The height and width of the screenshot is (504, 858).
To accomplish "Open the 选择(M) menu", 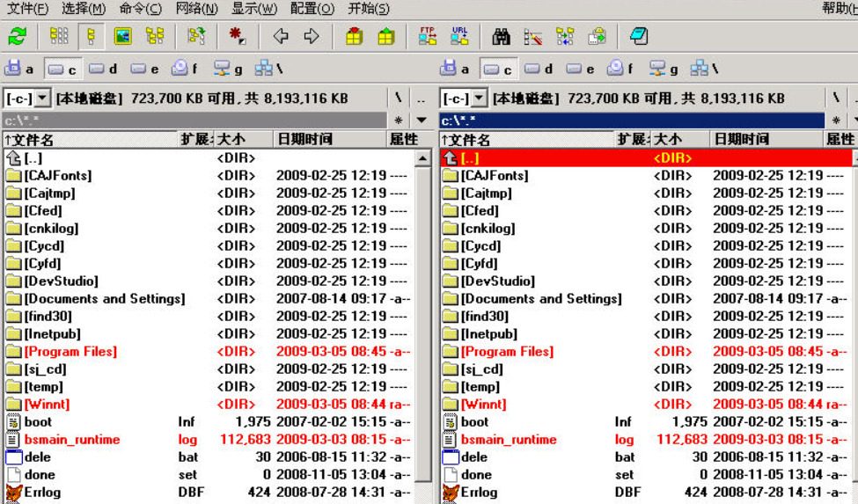I will pyautogui.click(x=84, y=9).
